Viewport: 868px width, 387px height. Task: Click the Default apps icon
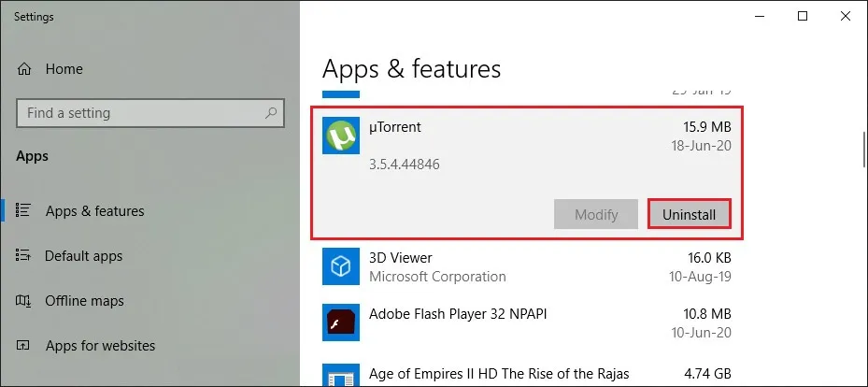[23, 255]
